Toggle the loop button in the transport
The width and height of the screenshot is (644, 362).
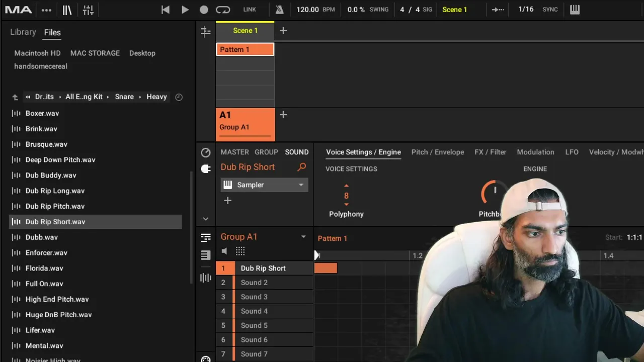[x=223, y=10]
